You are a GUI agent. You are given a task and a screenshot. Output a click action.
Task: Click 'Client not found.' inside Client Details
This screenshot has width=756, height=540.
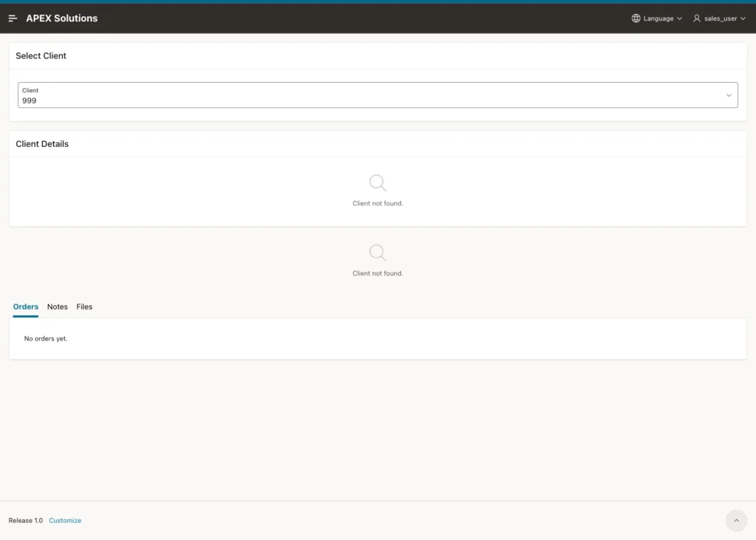point(377,204)
